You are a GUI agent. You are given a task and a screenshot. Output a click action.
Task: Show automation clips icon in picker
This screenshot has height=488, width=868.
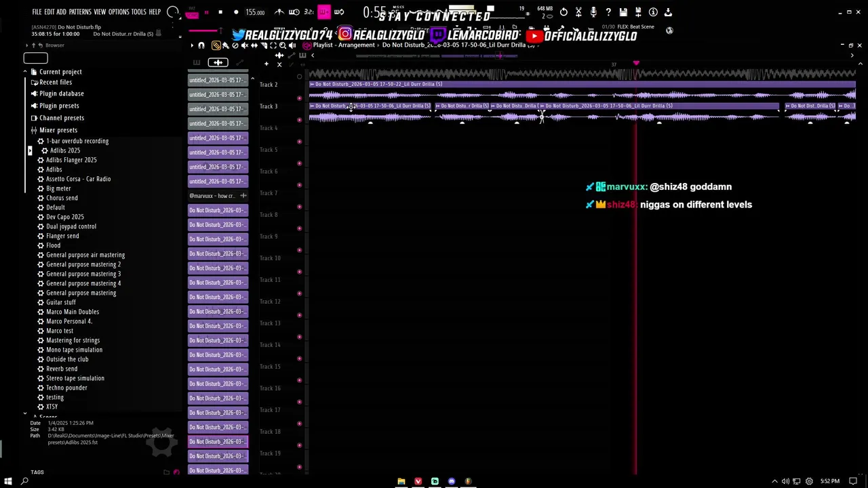pos(239,62)
